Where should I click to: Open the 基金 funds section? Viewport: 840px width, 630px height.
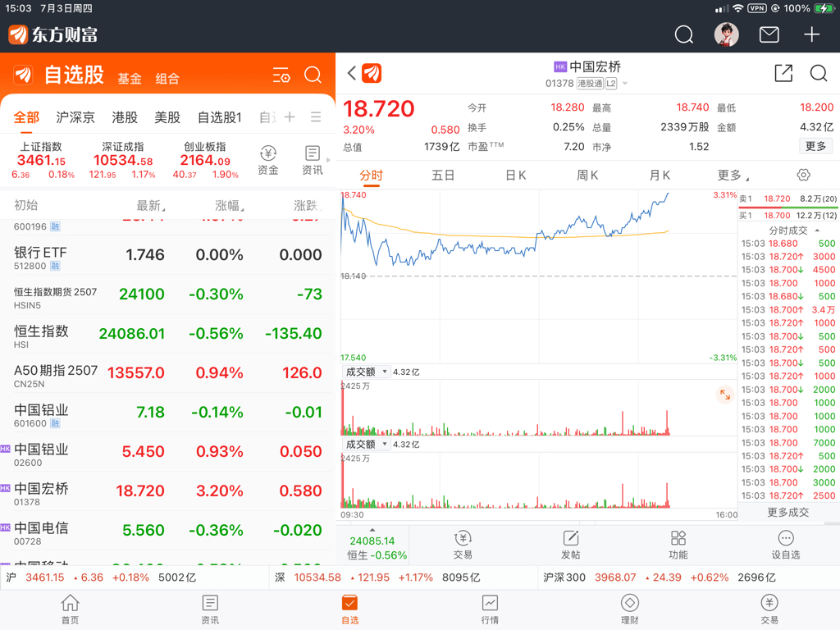130,79
